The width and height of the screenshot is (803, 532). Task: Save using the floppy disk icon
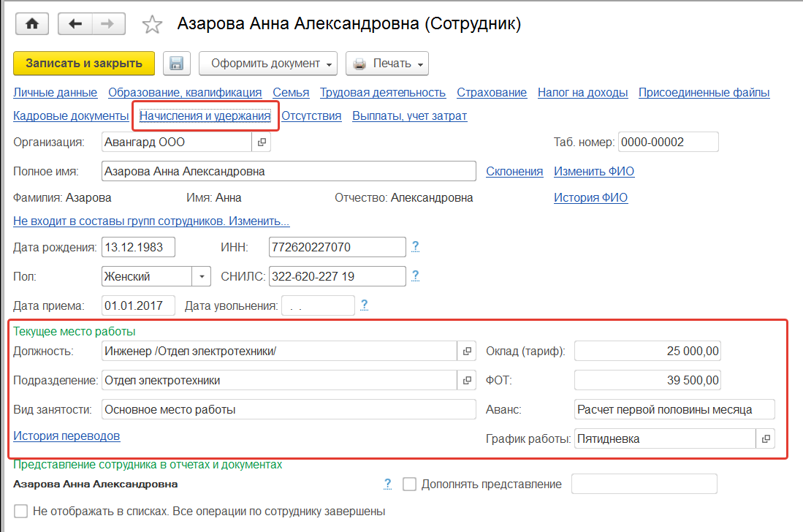176,64
